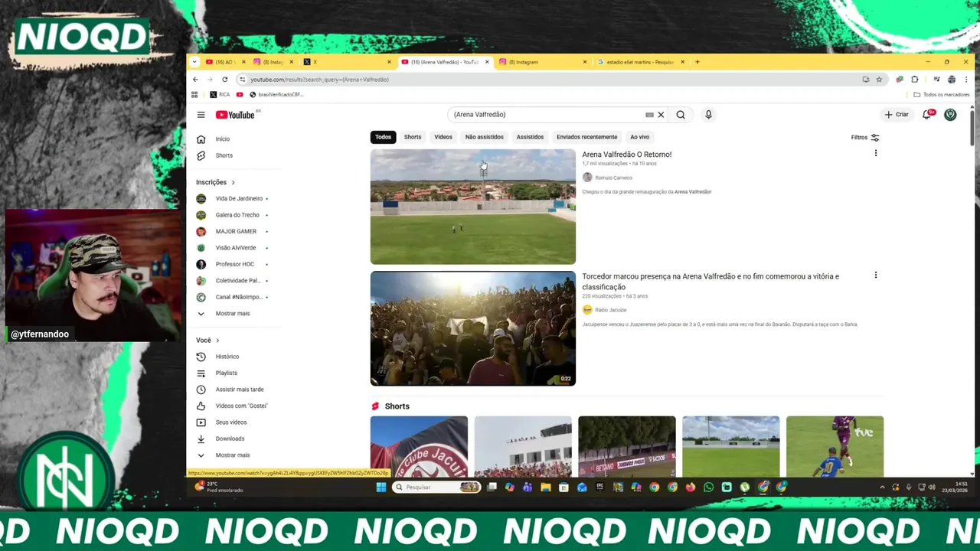The width and height of the screenshot is (980, 551).
Task: Open the Criar create menu
Action: [x=897, y=115]
